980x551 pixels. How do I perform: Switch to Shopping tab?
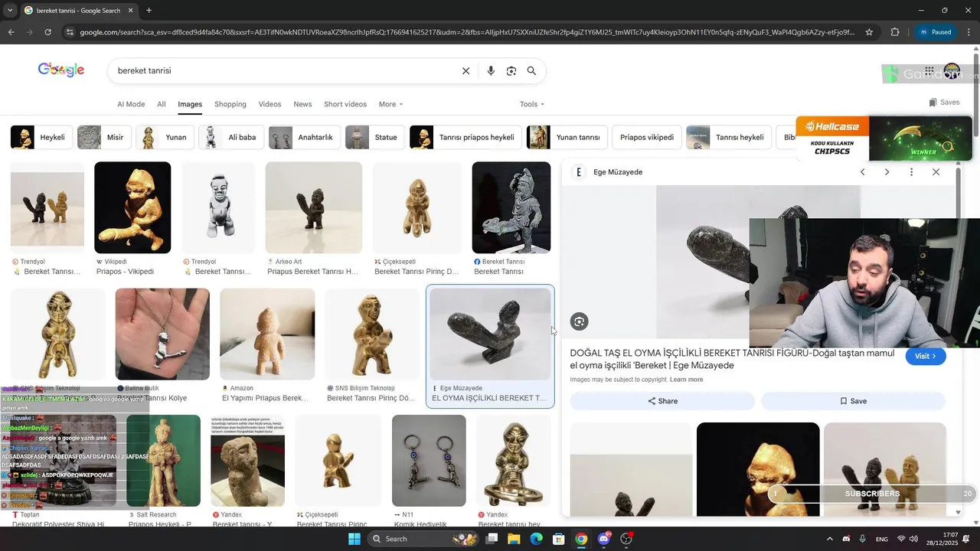tap(230, 104)
